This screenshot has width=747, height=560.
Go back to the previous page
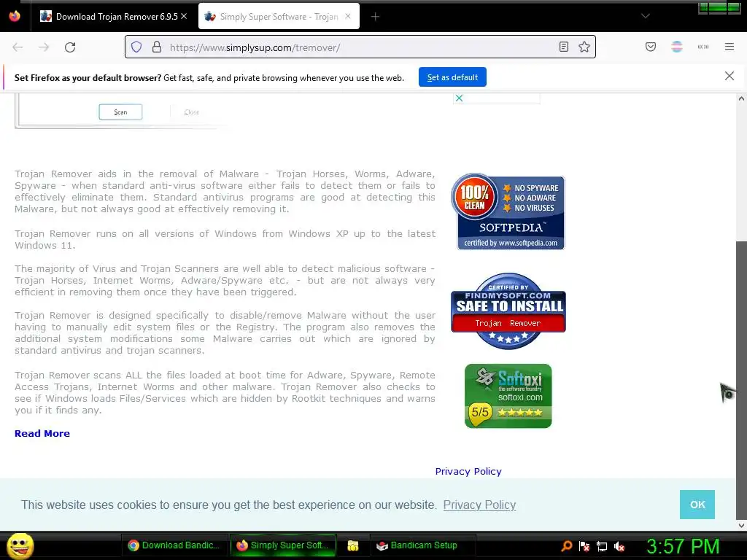[x=18, y=47]
